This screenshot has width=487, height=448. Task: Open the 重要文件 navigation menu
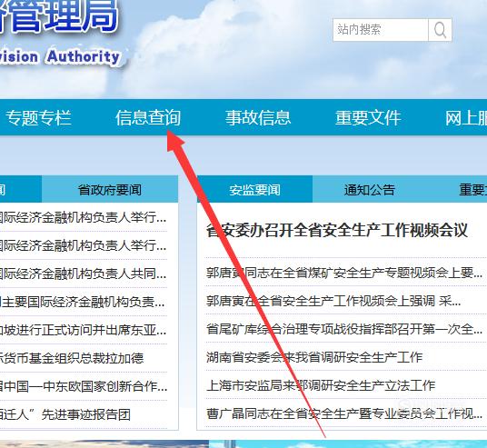click(368, 118)
